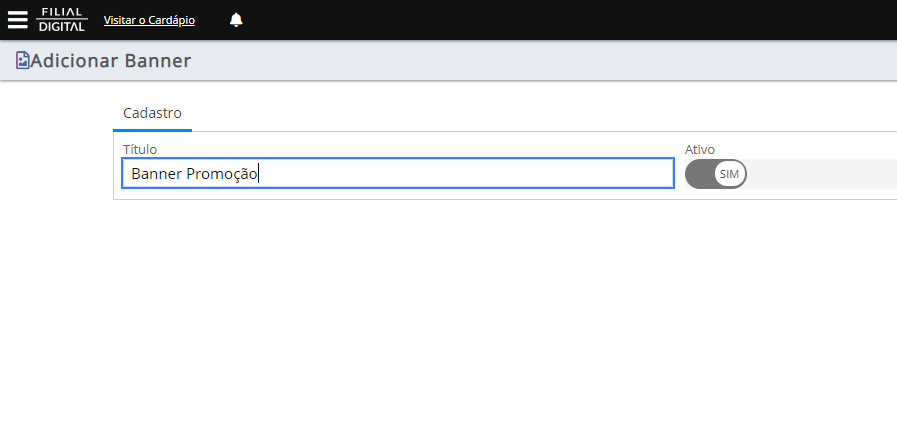Place cursor on the word Promoção in Título
Viewport: 897px width, 435px height.
(222, 173)
